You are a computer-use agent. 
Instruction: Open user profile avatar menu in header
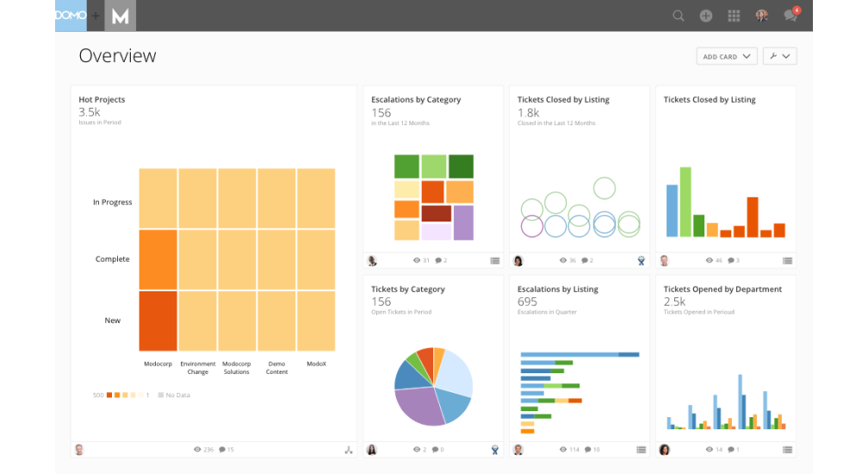point(761,16)
